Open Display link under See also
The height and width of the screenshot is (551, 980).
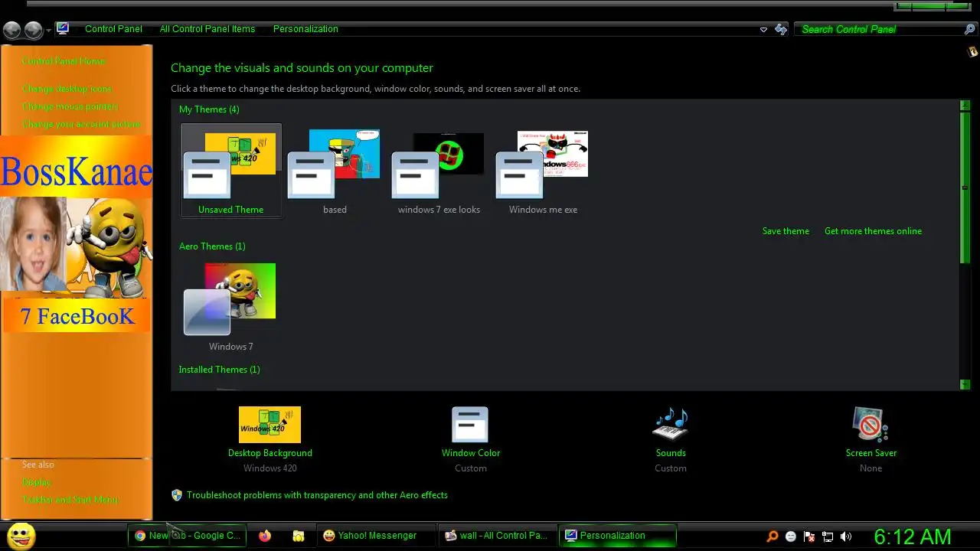pos(37,482)
